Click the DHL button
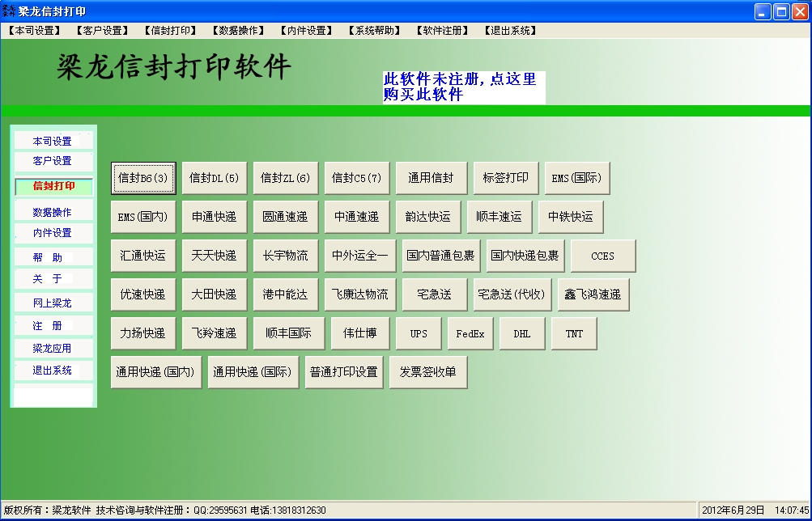Screen dimensions: 812x521 click(x=522, y=333)
